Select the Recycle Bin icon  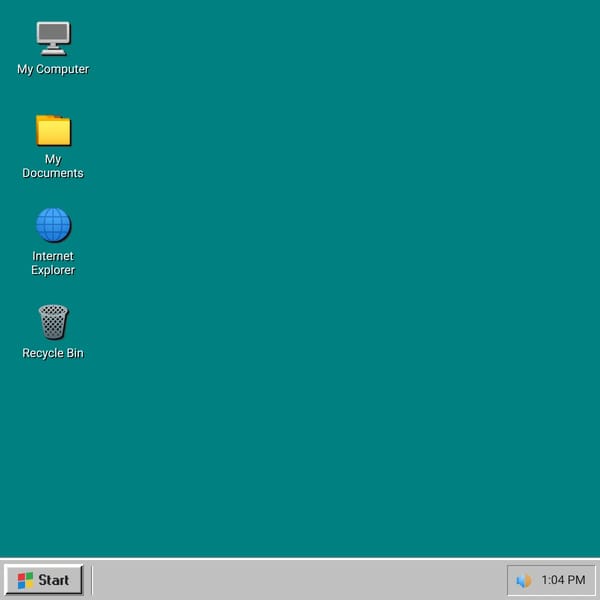click(x=53, y=322)
